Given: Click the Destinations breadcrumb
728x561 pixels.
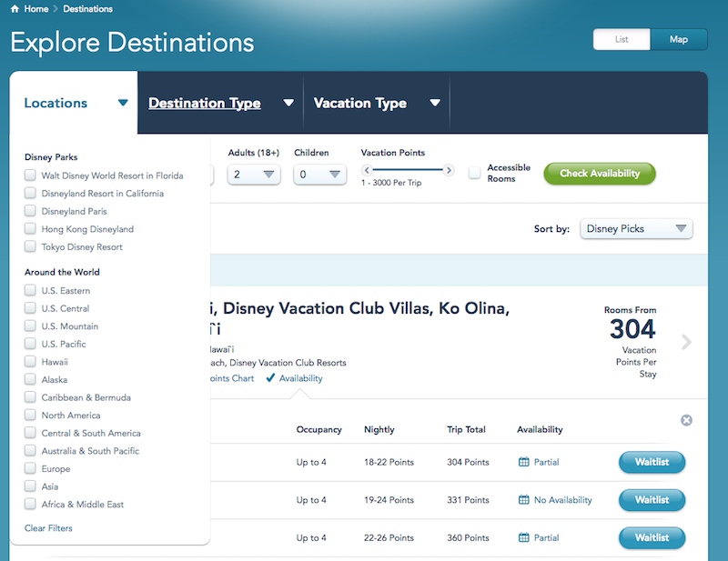Looking at the screenshot, I should tap(87, 9).
